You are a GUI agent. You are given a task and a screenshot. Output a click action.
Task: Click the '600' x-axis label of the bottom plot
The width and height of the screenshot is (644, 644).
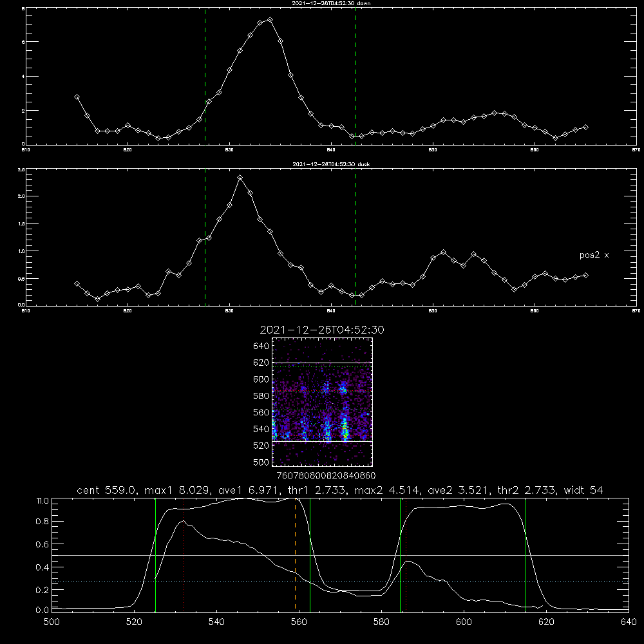(x=464, y=622)
